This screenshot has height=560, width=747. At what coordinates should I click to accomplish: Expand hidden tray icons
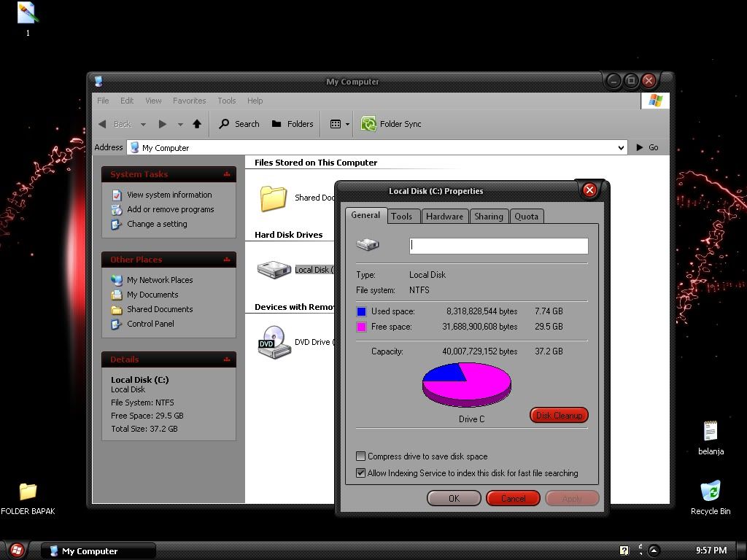click(x=654, y=551)
